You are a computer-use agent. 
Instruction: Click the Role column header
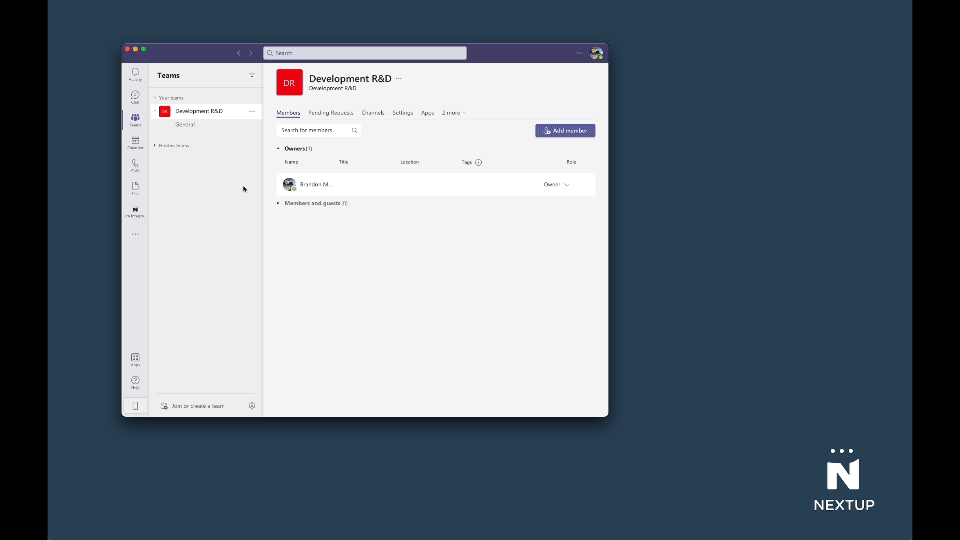571,162
